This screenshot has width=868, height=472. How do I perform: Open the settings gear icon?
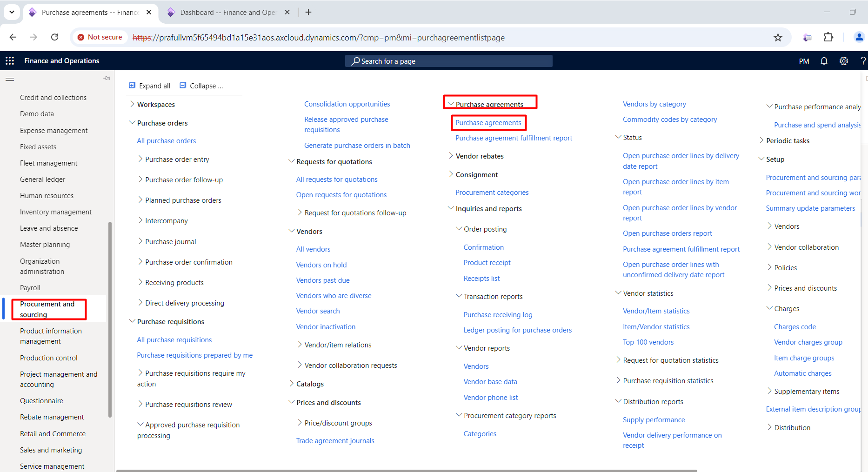click(843, 61)
